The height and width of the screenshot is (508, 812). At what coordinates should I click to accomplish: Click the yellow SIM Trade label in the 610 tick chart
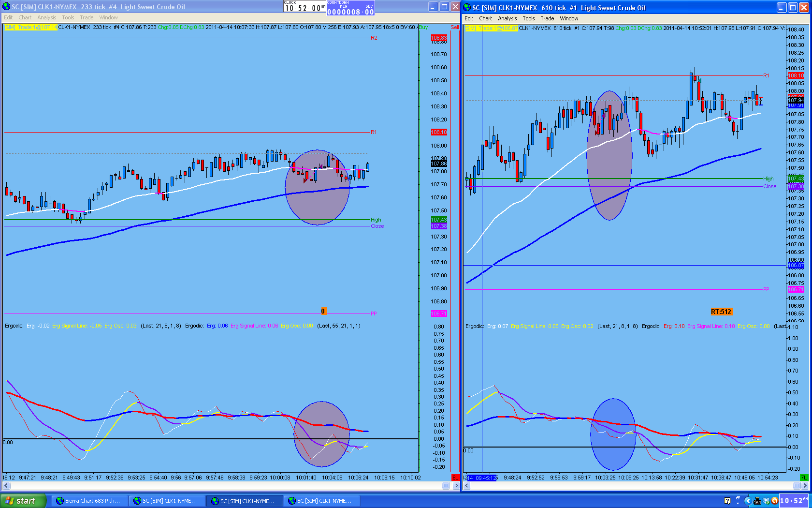(x=492, y=28)
